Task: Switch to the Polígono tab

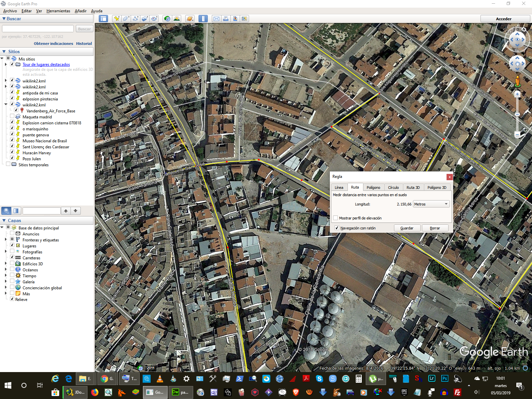Action: [373, 188]
